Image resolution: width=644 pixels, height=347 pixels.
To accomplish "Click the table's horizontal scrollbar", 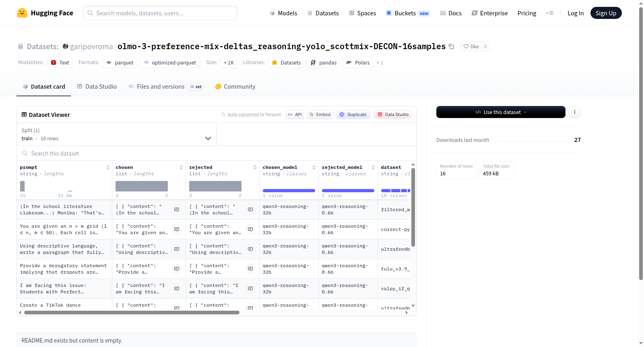I will (x=132, y=312).
